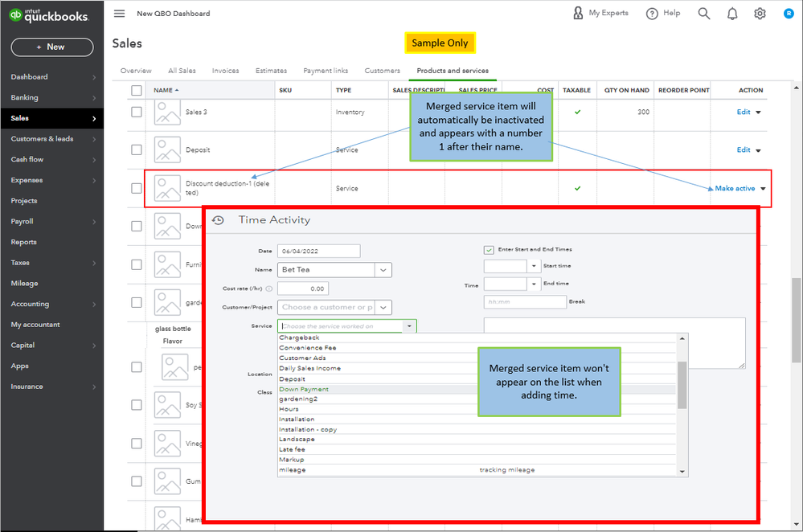Open the search magnifier icon
This screenshot has height=532, width=803.
[704, 14]
